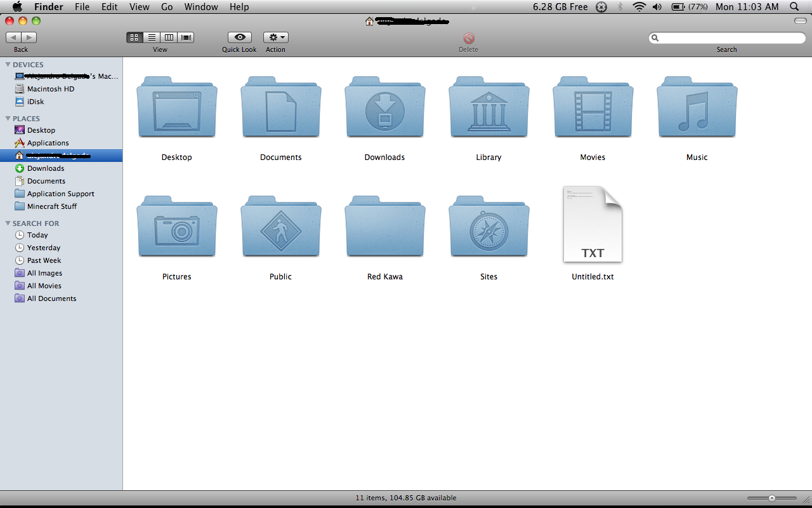The image size is (812, 508).
Task: Open the Finder menu
Action: (x=48, y=6)
